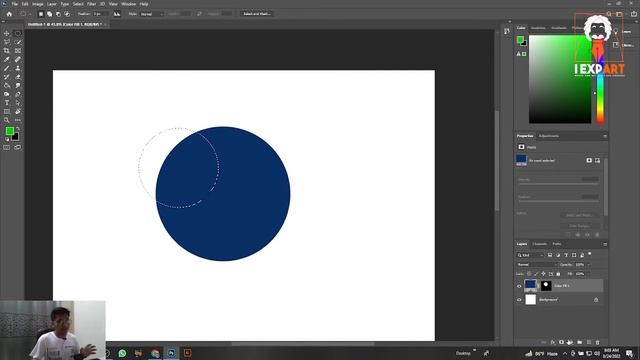Pick a shade in the color field
Viewport: 640px width, 360px height.
pyautogui.click(x=560, y=79)
